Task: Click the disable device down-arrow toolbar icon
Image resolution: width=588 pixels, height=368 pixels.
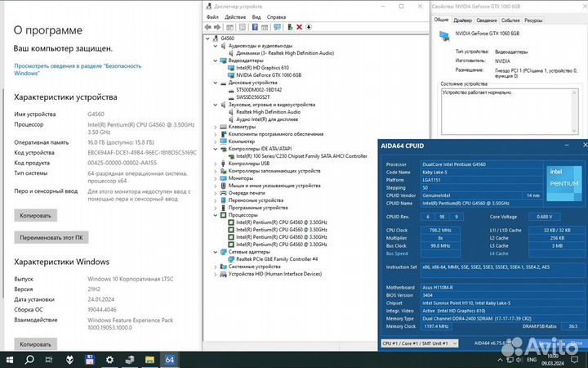Action: click(x=309, y=27)
